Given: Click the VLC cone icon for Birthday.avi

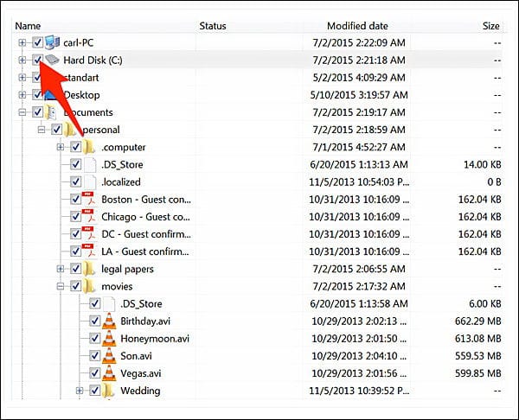Looking at the screenshot, I should (x=109, y=321).
